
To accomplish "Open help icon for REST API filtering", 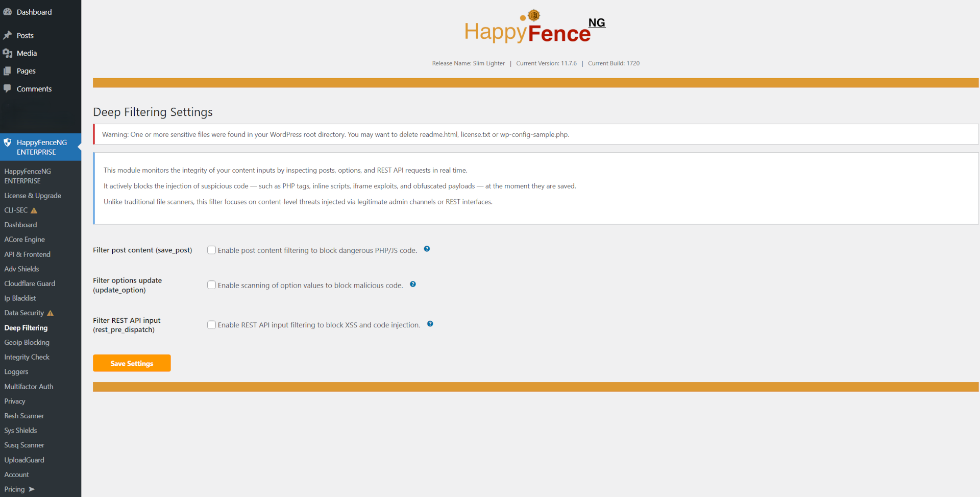I will point(430,324).
